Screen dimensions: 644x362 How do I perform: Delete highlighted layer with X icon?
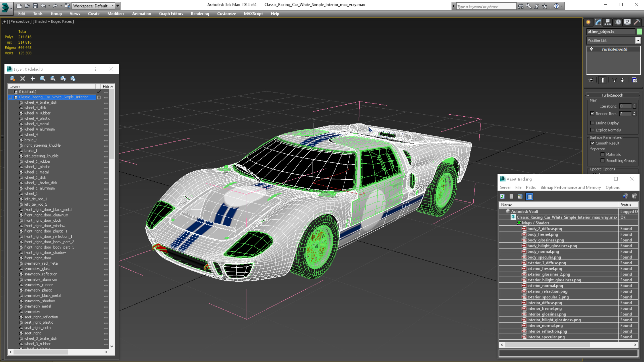click(23, 79)
